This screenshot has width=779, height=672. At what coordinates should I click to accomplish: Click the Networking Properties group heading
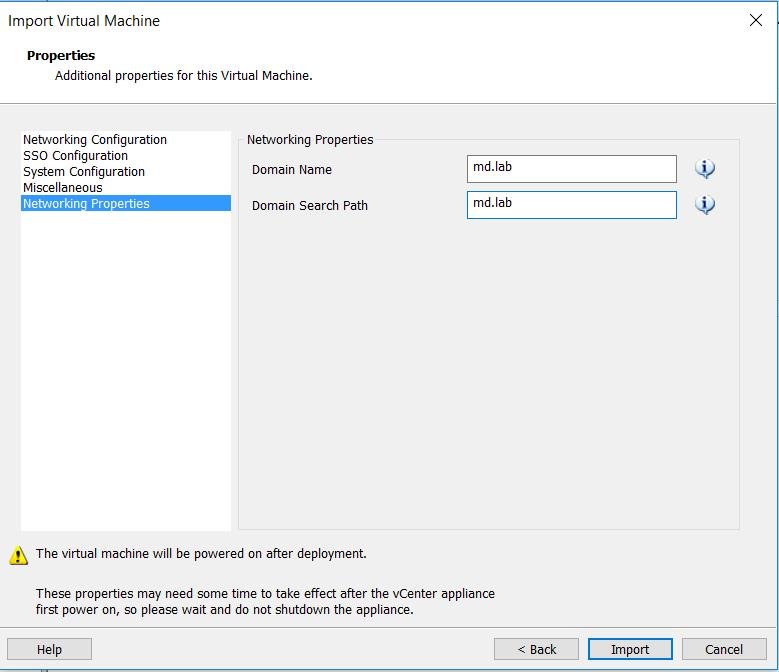click(310, 140)
